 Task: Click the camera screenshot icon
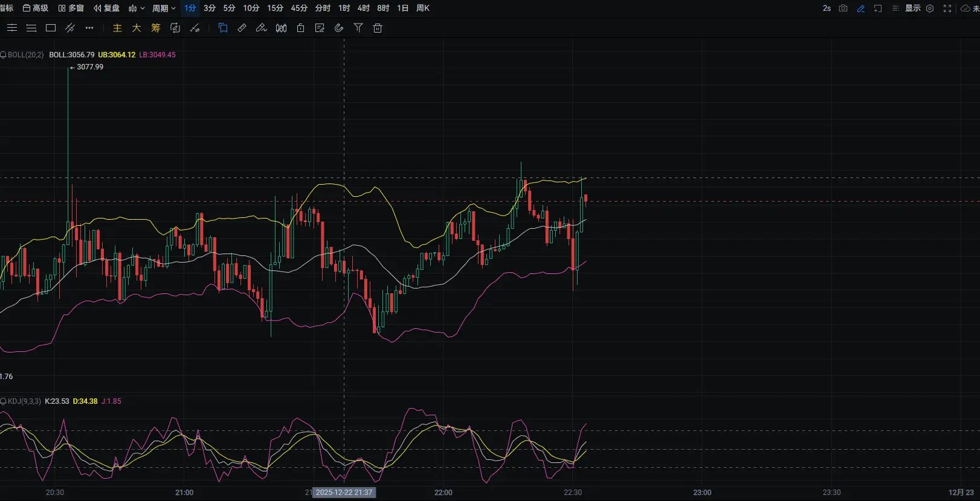pos(843,8)
